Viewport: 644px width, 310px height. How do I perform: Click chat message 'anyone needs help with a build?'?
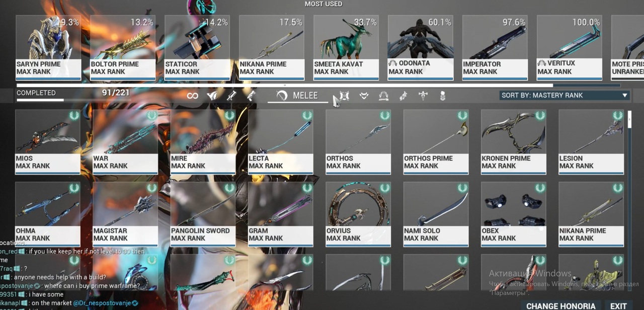pyautogui.click(x=60, y=277)
